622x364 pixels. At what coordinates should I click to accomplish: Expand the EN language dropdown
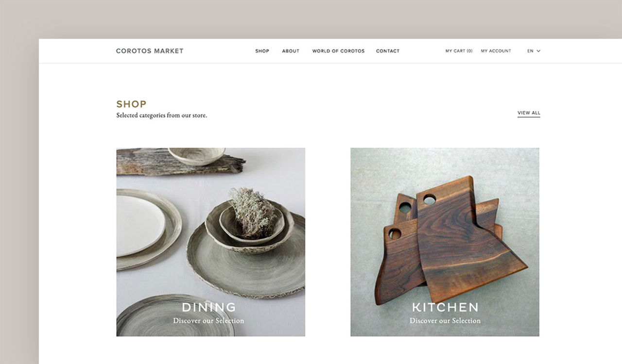[x=534, y=51]
